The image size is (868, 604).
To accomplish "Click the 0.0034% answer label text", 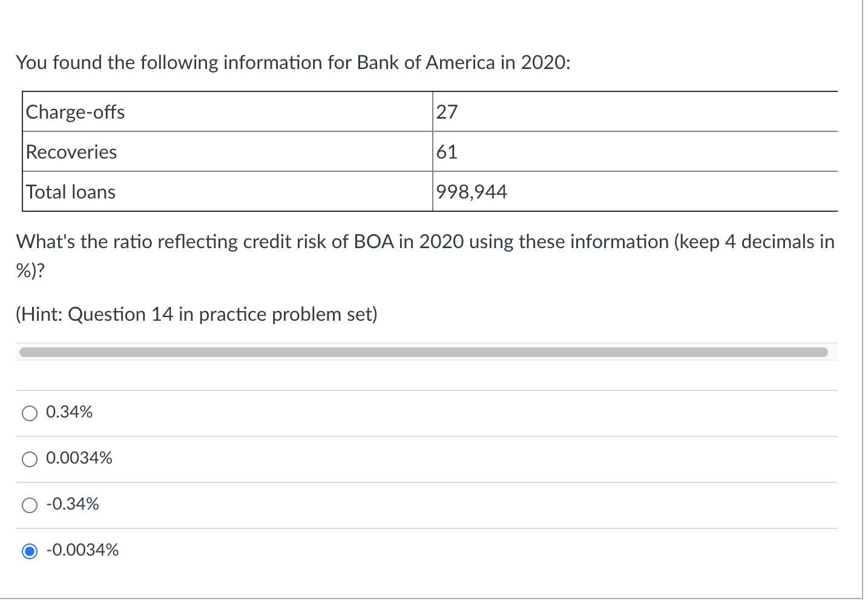I will [x=79, y=458].
